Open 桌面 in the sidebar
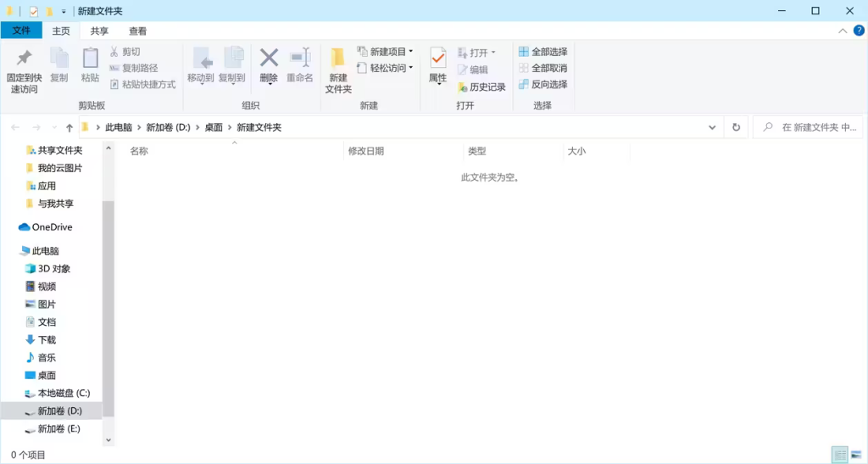868x464 pixels. pos(41,375)
